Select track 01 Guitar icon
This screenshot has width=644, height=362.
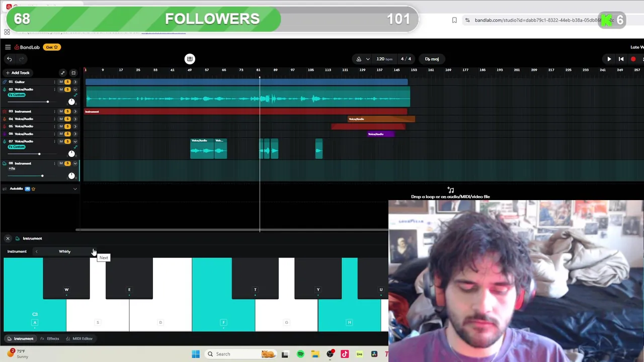point(5,82)
